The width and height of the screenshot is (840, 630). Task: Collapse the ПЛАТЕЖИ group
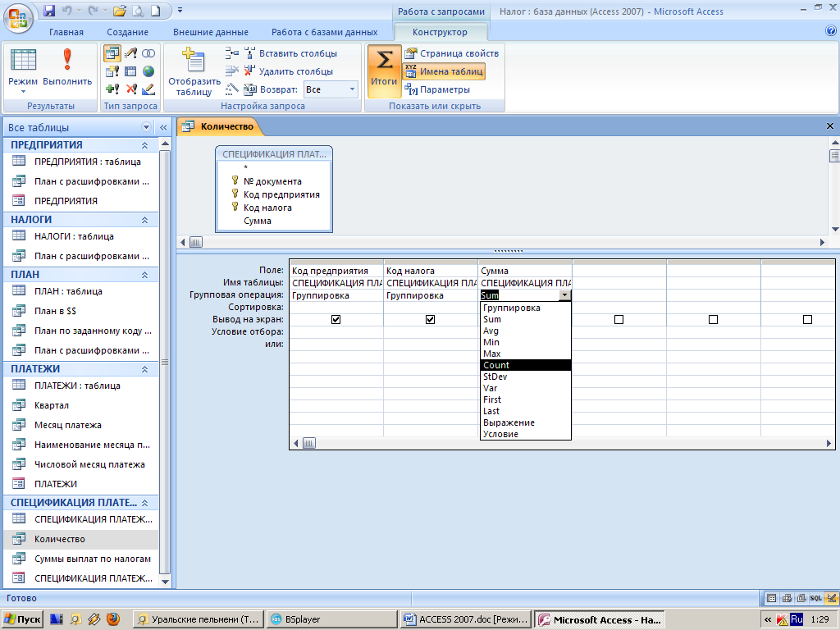click(x=144, y=369)
